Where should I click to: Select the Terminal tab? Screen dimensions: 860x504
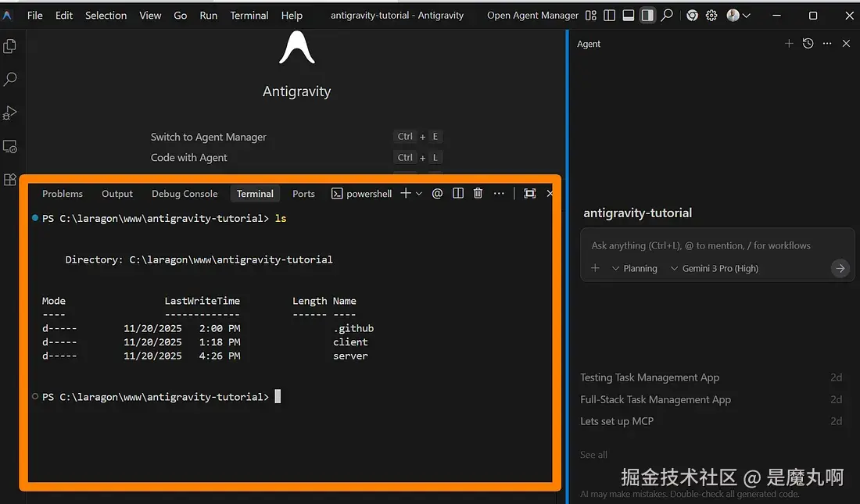click(255, 194)
